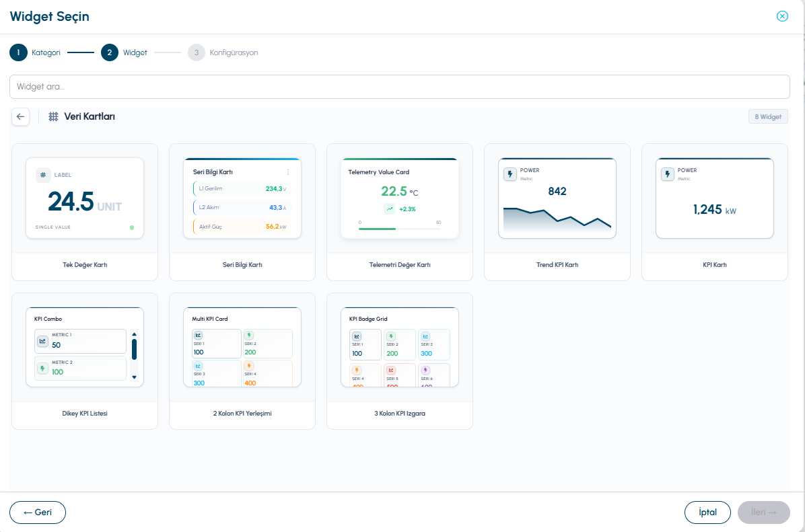The height and width of the screenshot is (532, 805).
Task: Click the chart icon for Metric 1 in KPI Combo
Action: 42,340
